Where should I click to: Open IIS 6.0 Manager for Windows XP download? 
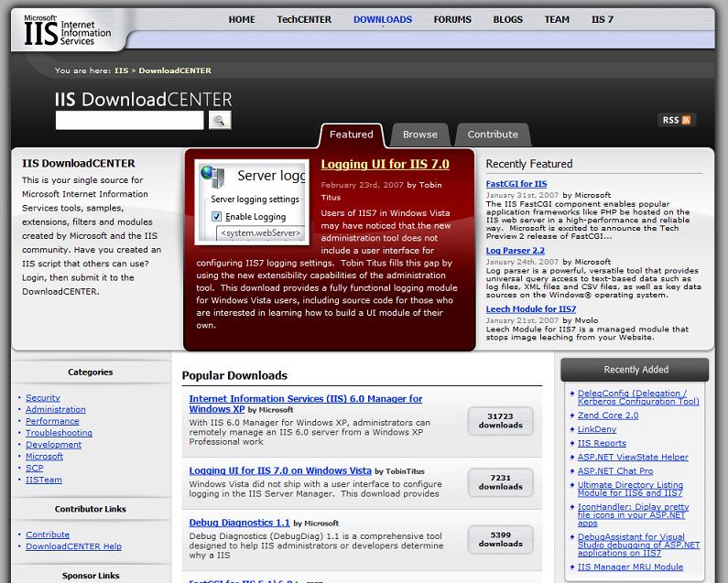tap(306, 404)
